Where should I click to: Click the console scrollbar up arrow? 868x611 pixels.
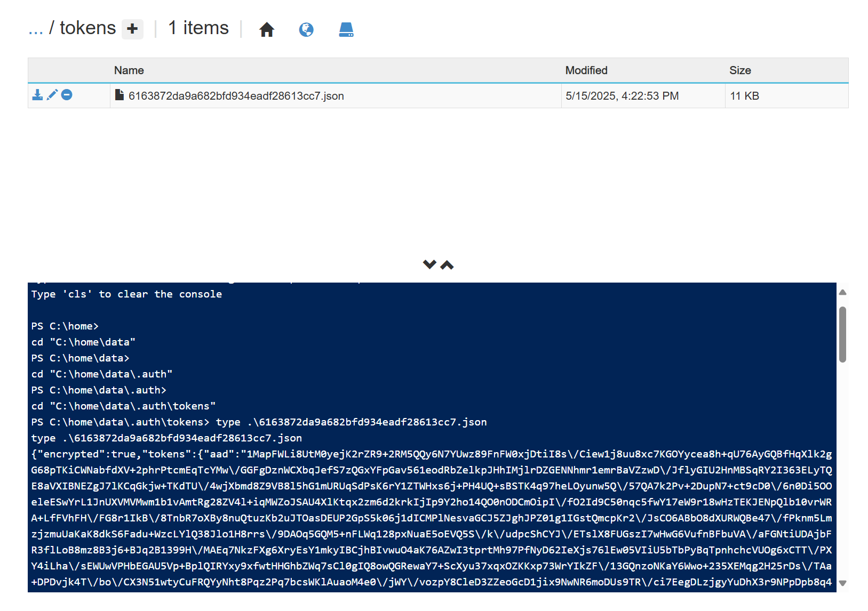click(x=843, y=292)
